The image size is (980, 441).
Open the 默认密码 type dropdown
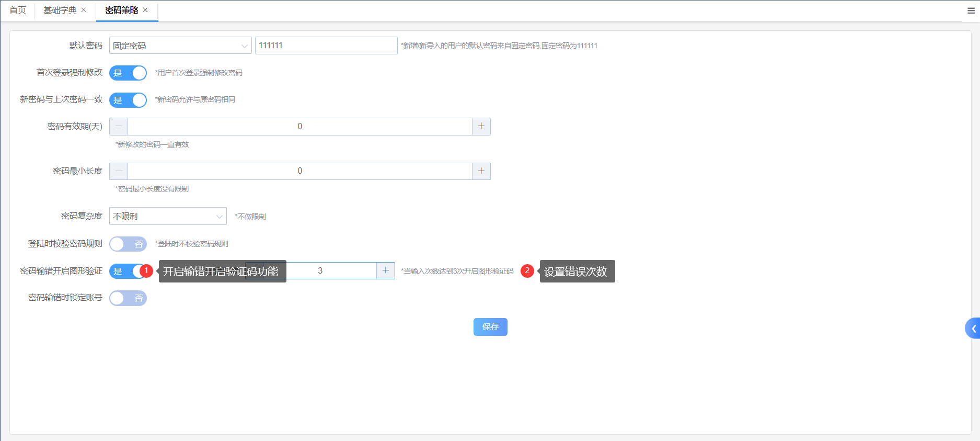click(180, 46)
